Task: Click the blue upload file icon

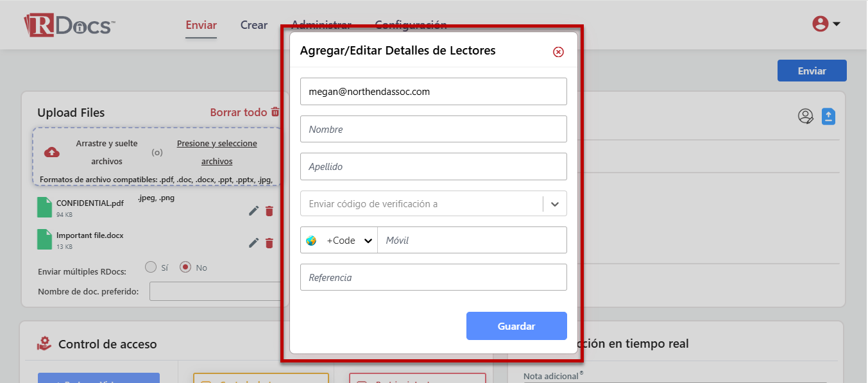Action: point(828,116)
